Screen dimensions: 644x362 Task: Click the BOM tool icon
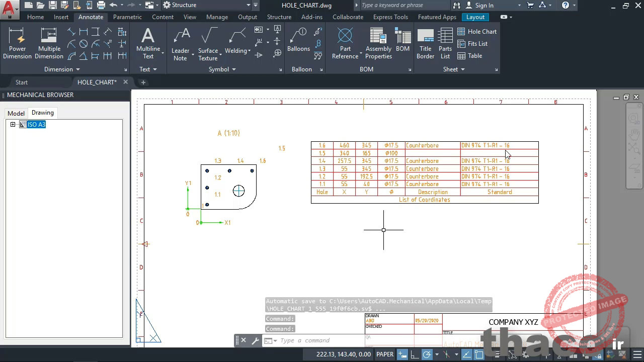click(403, 40)
